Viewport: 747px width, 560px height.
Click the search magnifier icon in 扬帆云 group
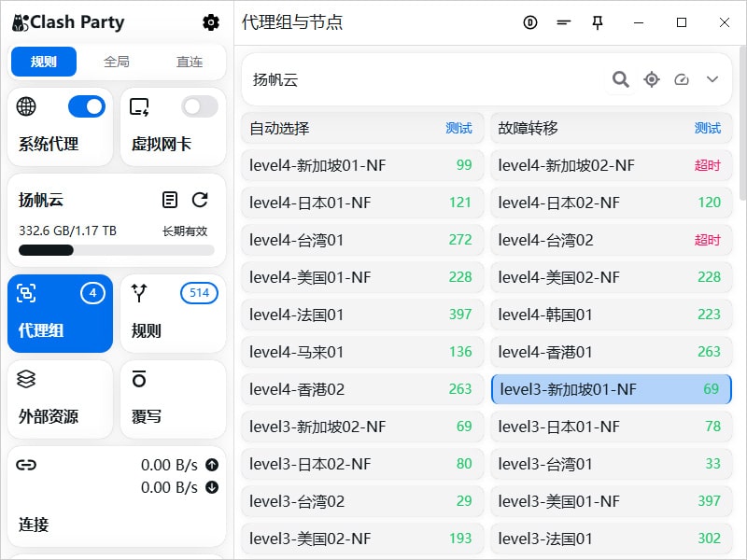tap(620, 79)
